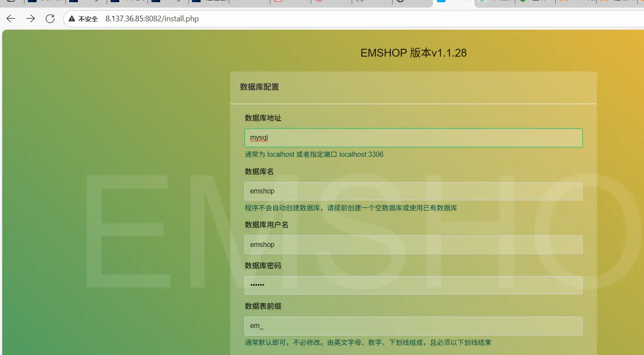The width and height of the screenshot is (644, 355).
Task: Click the 数据库用户名 input field
Action: [413, 245]
